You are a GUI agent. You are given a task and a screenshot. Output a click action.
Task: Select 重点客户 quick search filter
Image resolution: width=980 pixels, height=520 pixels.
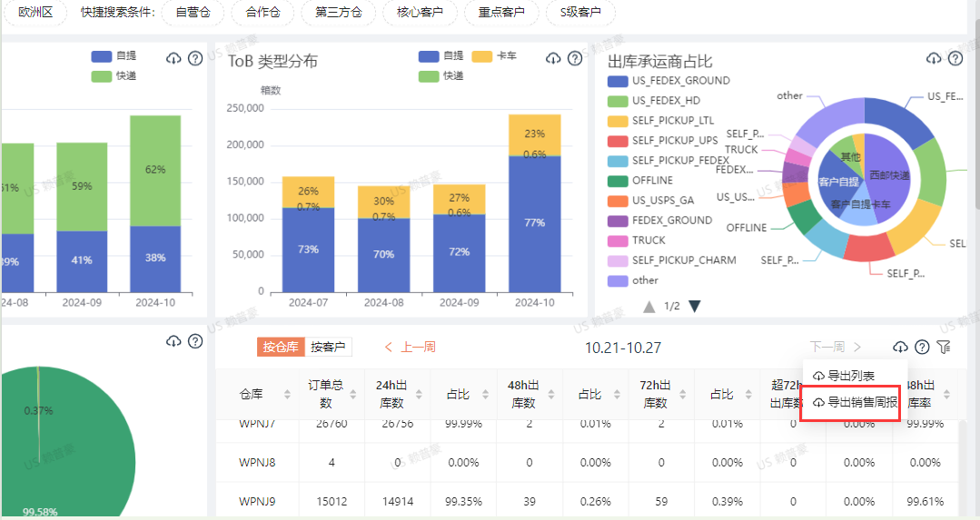[501, 13]
